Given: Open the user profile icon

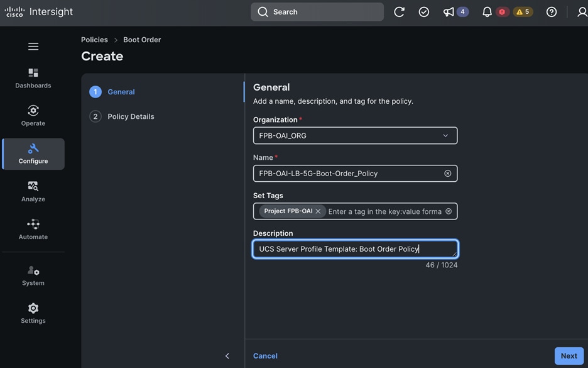Looking at the screenshot, I should (x=582, y=12).
